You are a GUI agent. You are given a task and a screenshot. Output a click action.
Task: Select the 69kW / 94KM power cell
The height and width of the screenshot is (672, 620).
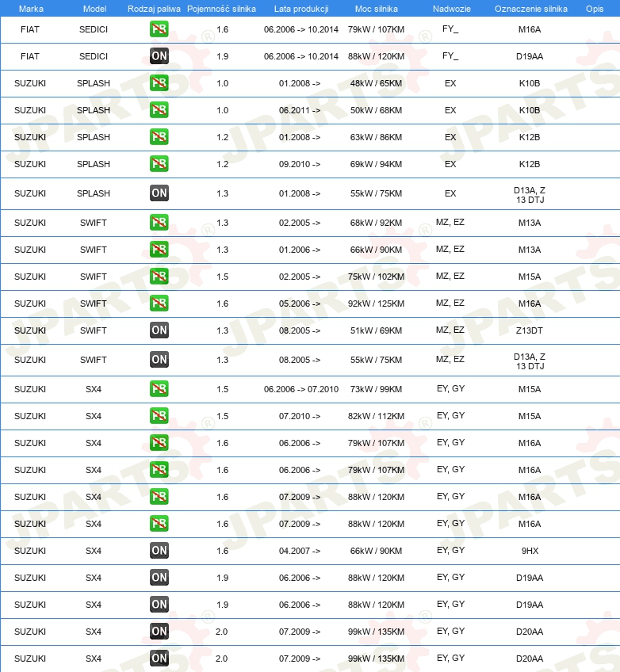(x=376, y=164)
